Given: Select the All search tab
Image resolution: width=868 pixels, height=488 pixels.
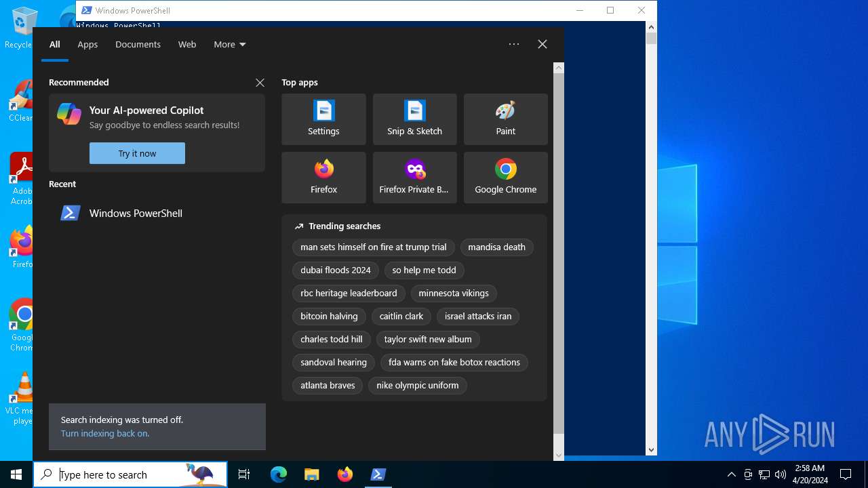Looking at the screenshot, I should [x=55, y=44].
